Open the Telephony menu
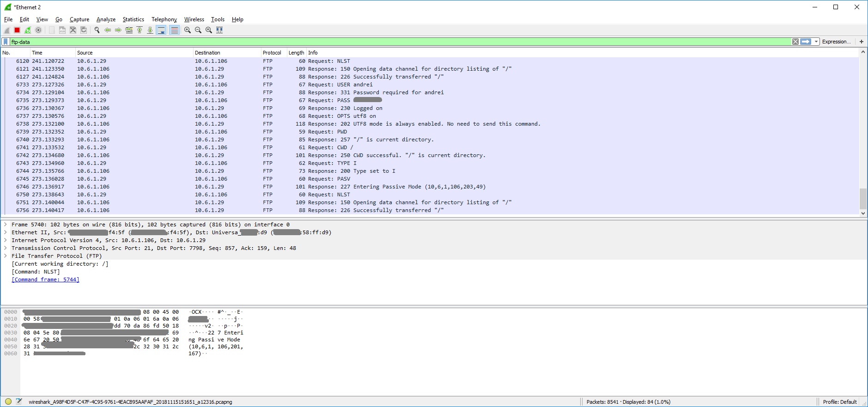The height and width of the screenshot is (407, 868). pyautogui.click(x=164, y=19)
